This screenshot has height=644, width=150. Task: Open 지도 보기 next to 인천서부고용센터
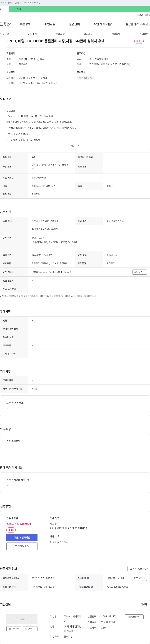140,578
